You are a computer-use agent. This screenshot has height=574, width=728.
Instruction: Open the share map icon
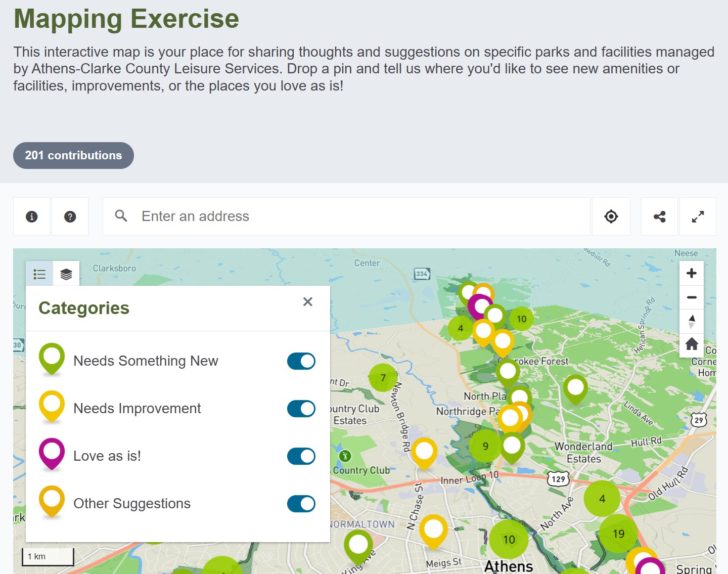659,216
